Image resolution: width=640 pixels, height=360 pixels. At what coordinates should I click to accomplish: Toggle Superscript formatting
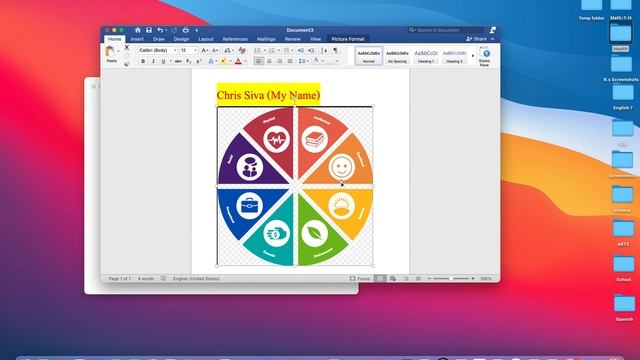coord(199,61)
